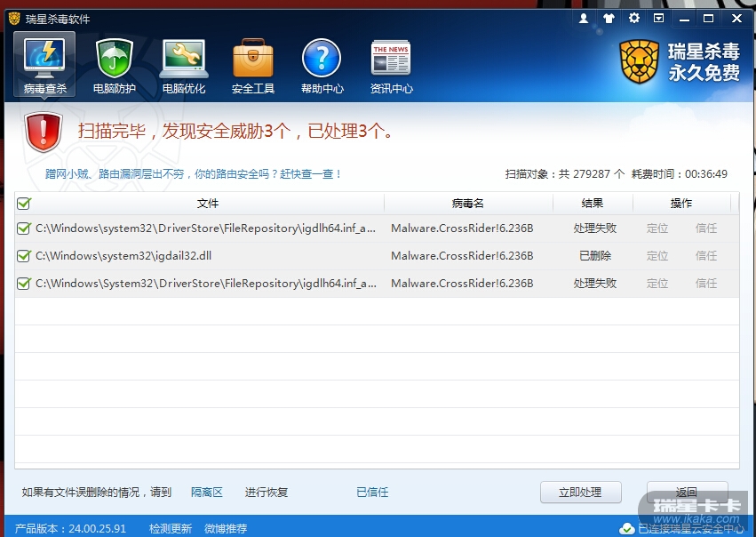Select the C:\Windows\system32\igdail32.dll file path
Screen dimensions: 756x537
tap(123, 256)
